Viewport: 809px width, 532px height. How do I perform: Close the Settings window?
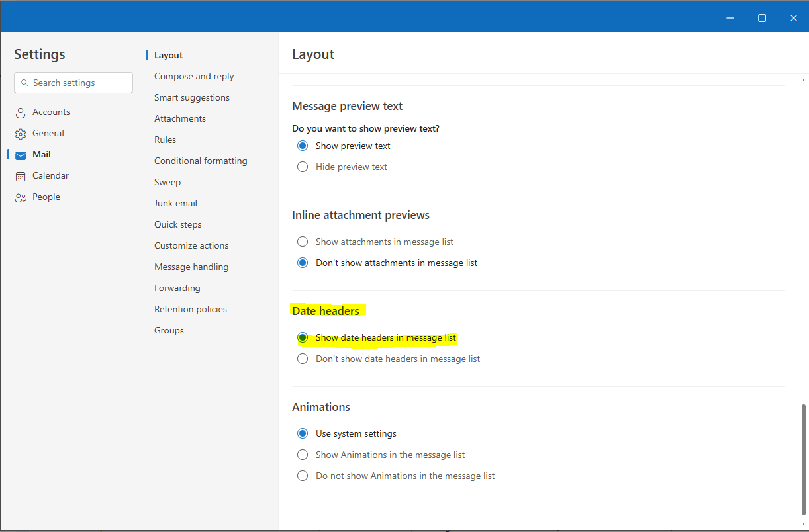(794, 18)
